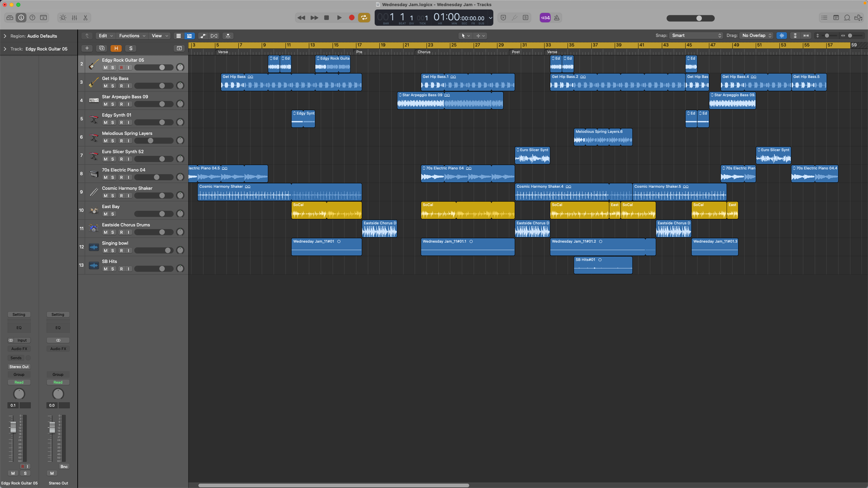This screenshot has width=868, height=488.
Task: Mute the Get Hip Bass track
Action: [x=105, y=86]
